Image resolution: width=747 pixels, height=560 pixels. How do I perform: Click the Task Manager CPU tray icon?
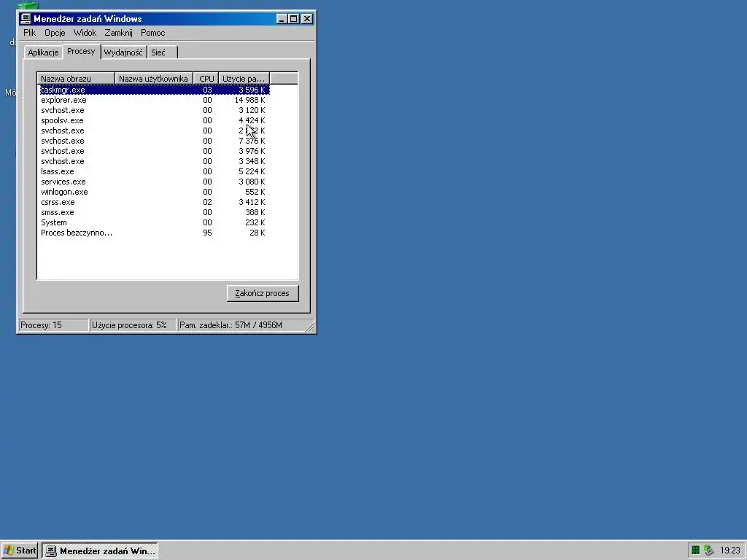695,551
